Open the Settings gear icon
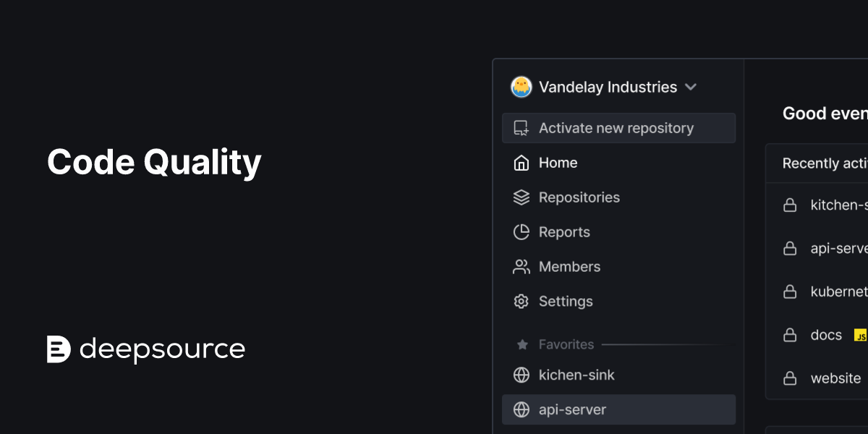Image resolution: width=868 pixels, height=434 pixels. pos(520,301)
